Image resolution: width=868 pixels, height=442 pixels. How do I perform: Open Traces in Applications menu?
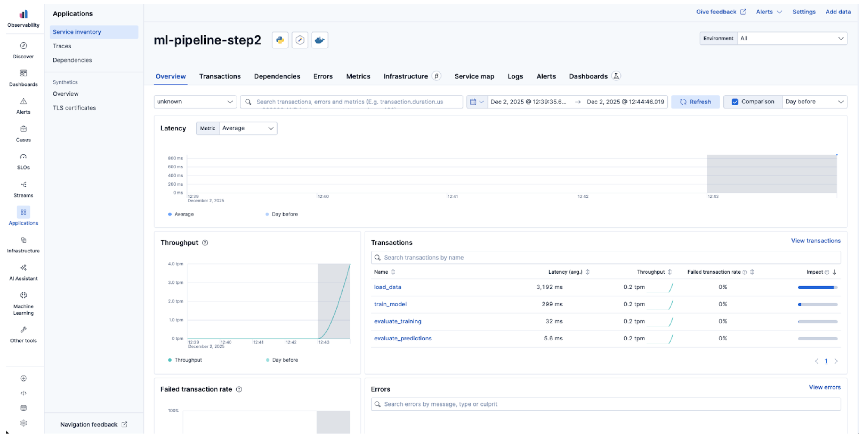[62, 46]
